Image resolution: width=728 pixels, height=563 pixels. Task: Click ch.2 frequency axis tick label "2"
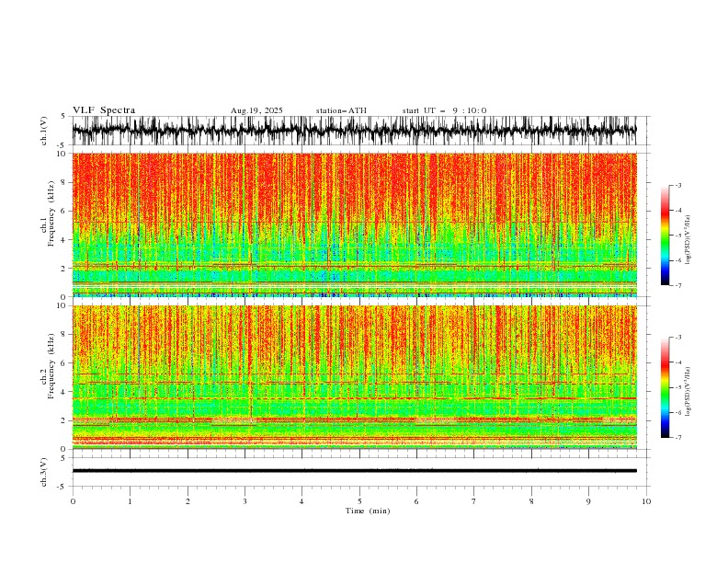coord(64,420)
